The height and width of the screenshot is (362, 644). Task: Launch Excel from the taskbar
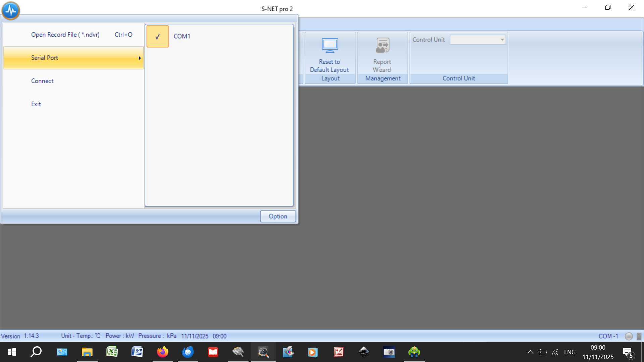coord(112,352)
